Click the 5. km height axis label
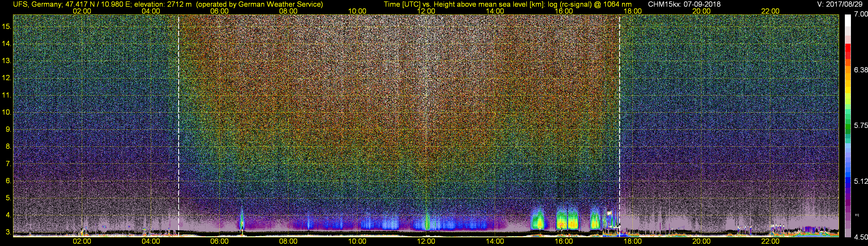The width and height of the screenshot is (868, 246). point(8,198)
